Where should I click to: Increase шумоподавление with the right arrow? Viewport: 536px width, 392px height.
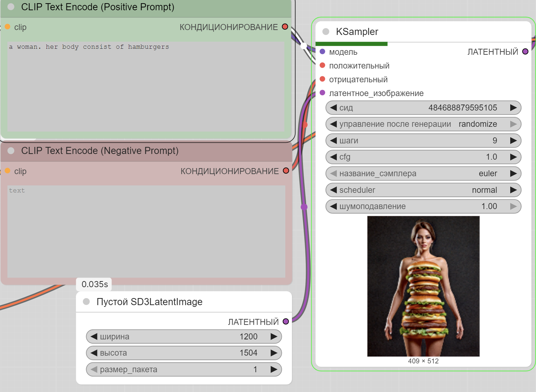[513, 206]
